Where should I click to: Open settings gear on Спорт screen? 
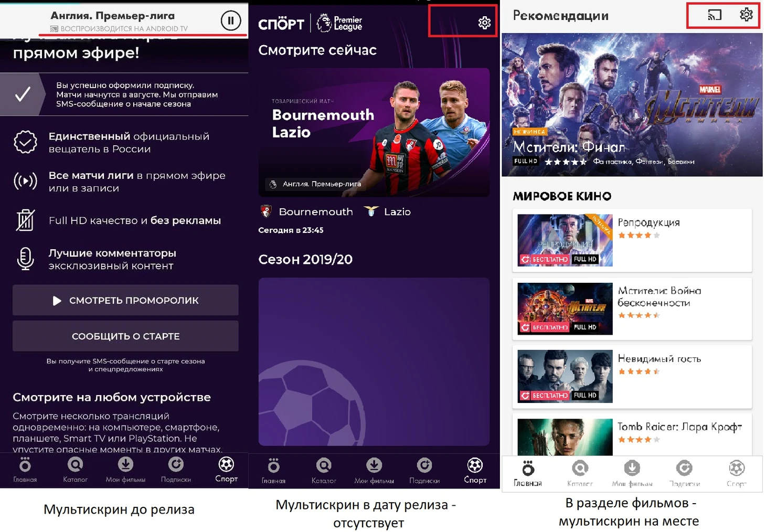484,23
